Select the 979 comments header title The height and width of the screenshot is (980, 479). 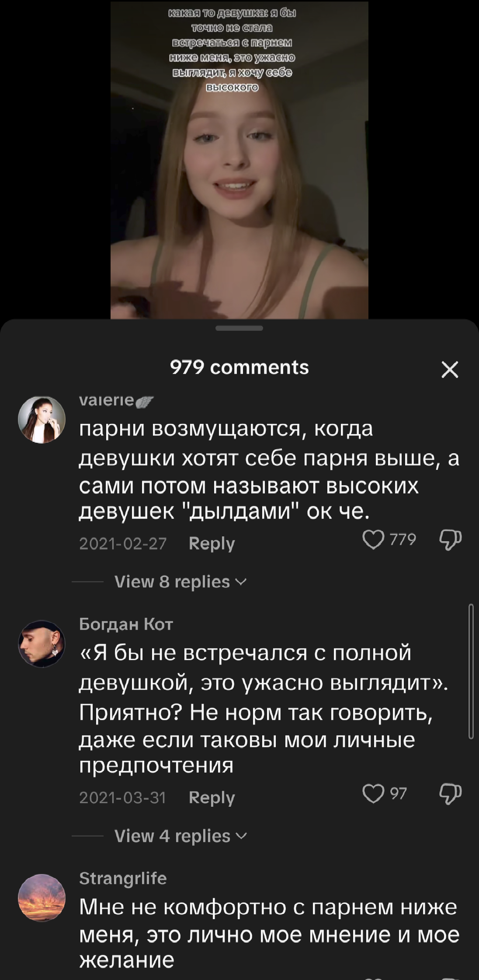click(x=239, y=367)
